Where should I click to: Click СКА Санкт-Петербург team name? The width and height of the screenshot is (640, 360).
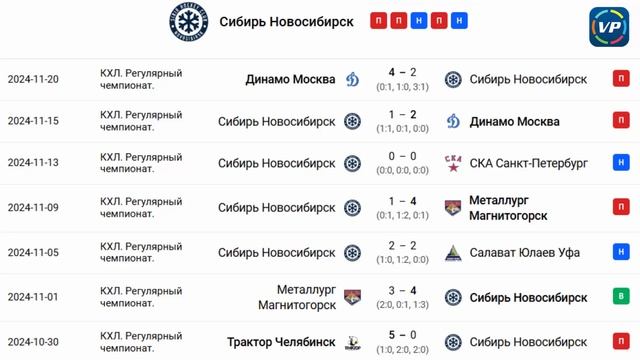point(529,163)
